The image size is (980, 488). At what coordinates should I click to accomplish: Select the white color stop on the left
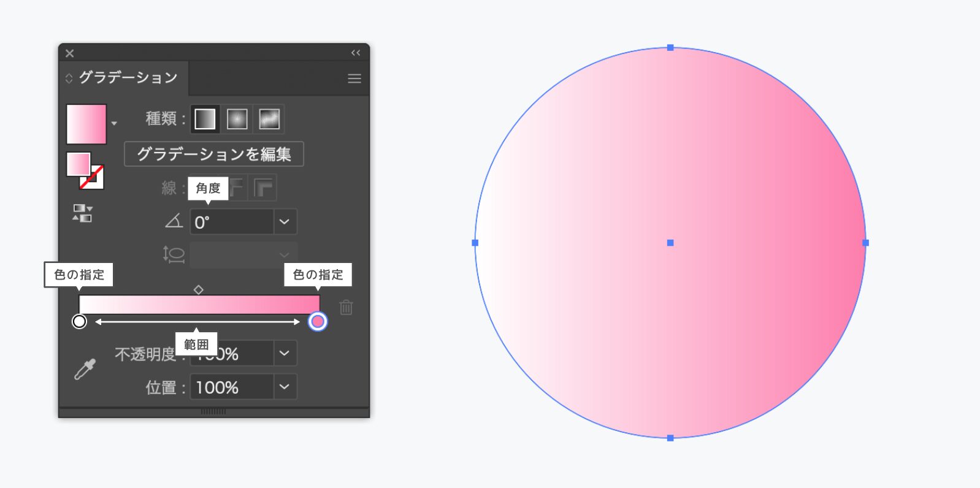coord(79,321)
